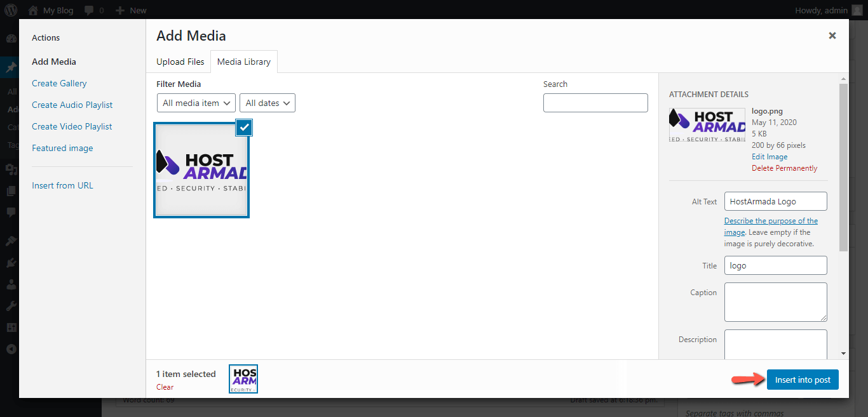Click the Insert into post button
The height and width of the screenshot is (417, 868).
click(x=803, y=380)
